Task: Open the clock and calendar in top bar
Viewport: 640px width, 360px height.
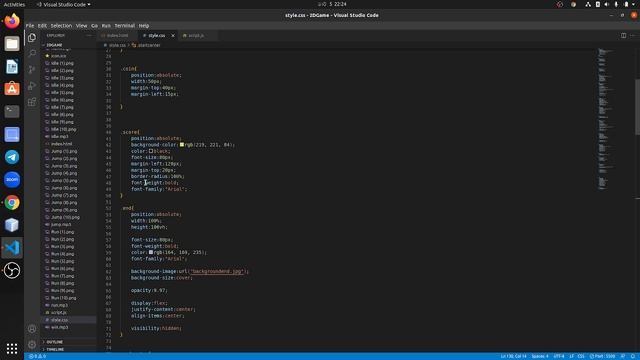Action: [x=332, y=4]
